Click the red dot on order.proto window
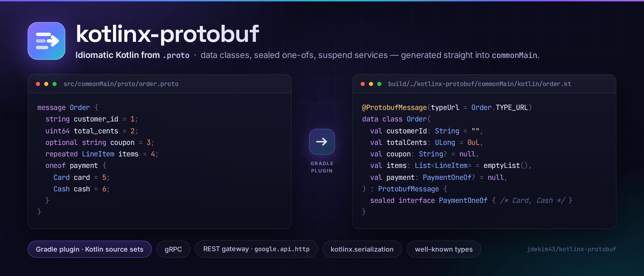This screenshot has width=644, height=276. (38, 84)
